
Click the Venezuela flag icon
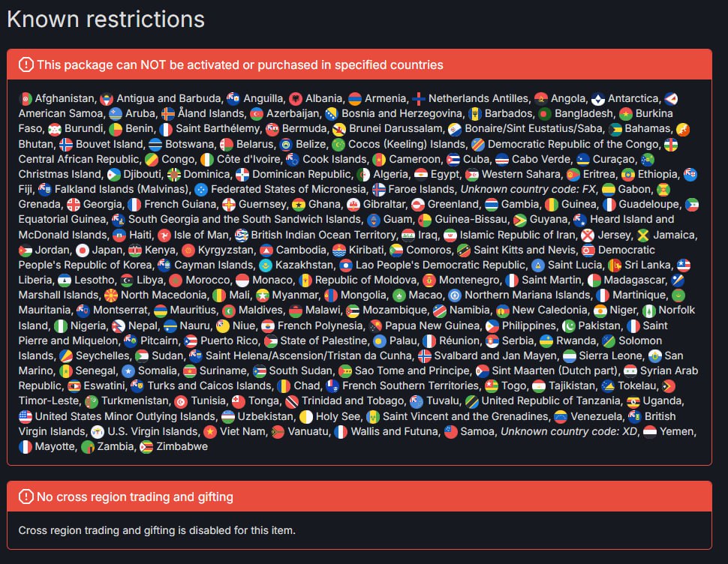(560, 416)
